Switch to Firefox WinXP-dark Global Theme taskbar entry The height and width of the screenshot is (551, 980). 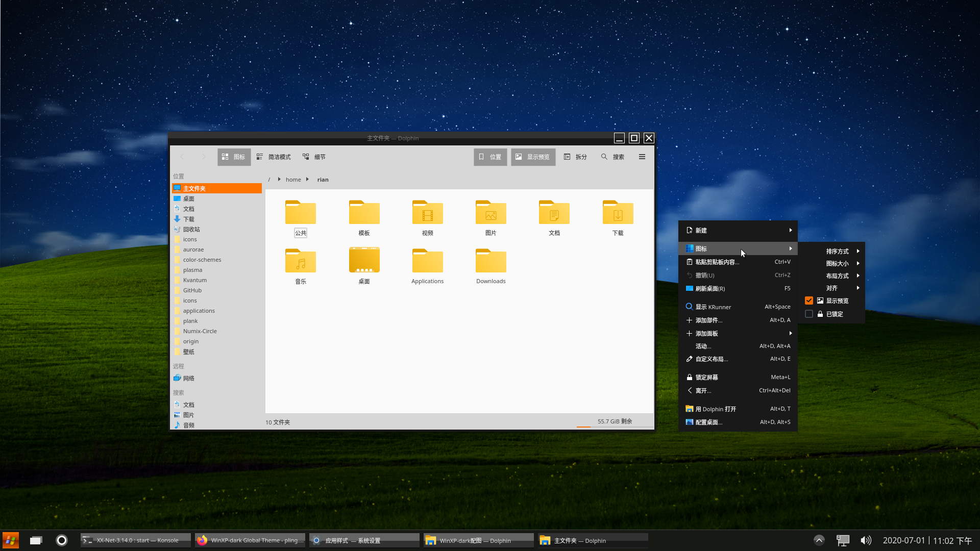[x=250, y=540]
